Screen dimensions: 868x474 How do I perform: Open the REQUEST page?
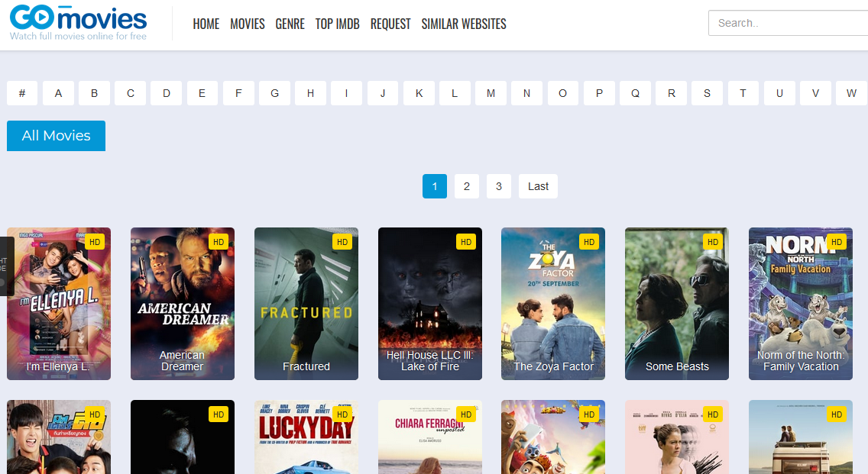[x=390, y=24]
